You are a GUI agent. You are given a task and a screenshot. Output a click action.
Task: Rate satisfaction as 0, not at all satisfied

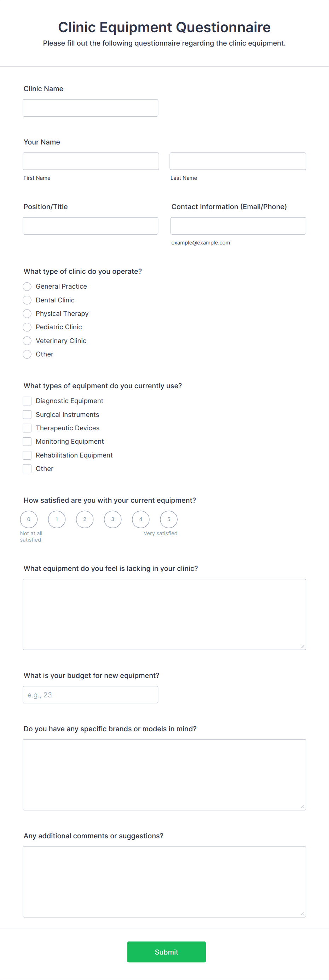tap(29, 519)
